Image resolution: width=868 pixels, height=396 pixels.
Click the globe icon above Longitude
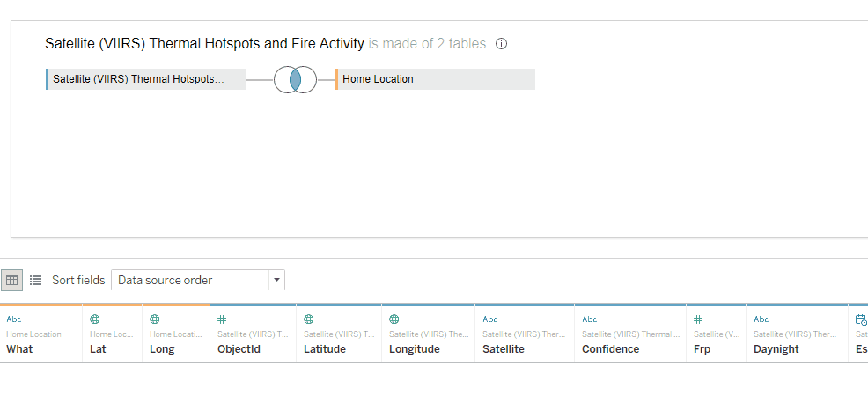click(x=394, y=319)
